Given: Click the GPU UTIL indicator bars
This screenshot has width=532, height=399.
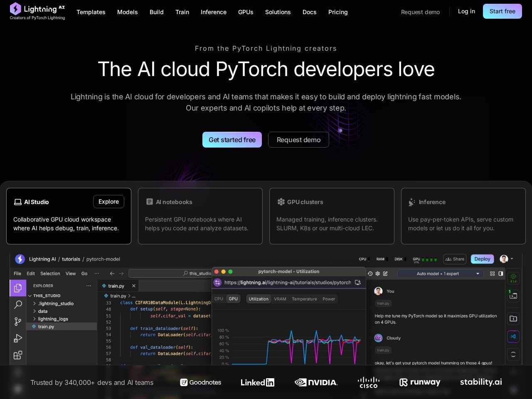Looking at the screenshot, I should [x=429, y=259].
